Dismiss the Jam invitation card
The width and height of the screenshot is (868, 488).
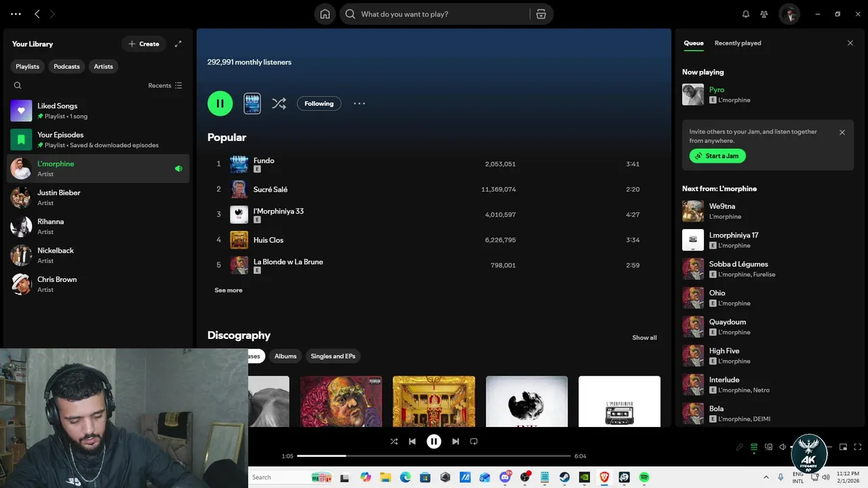(x=842, y=132)
